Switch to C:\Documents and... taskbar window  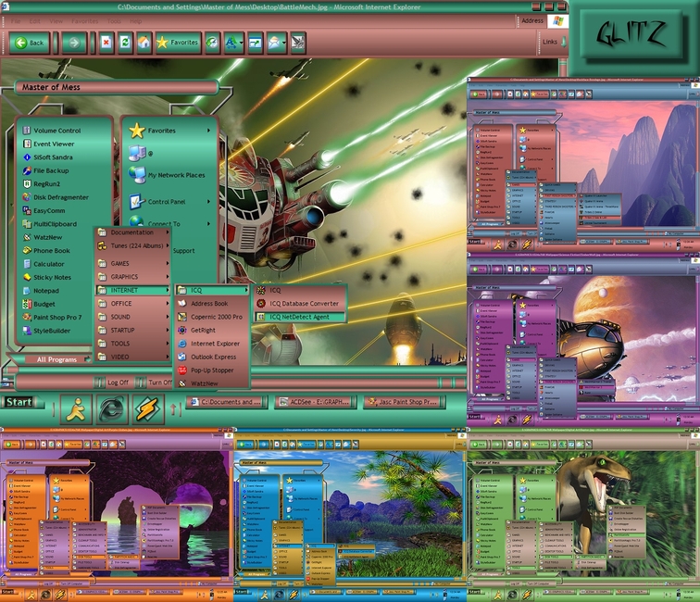227,402
